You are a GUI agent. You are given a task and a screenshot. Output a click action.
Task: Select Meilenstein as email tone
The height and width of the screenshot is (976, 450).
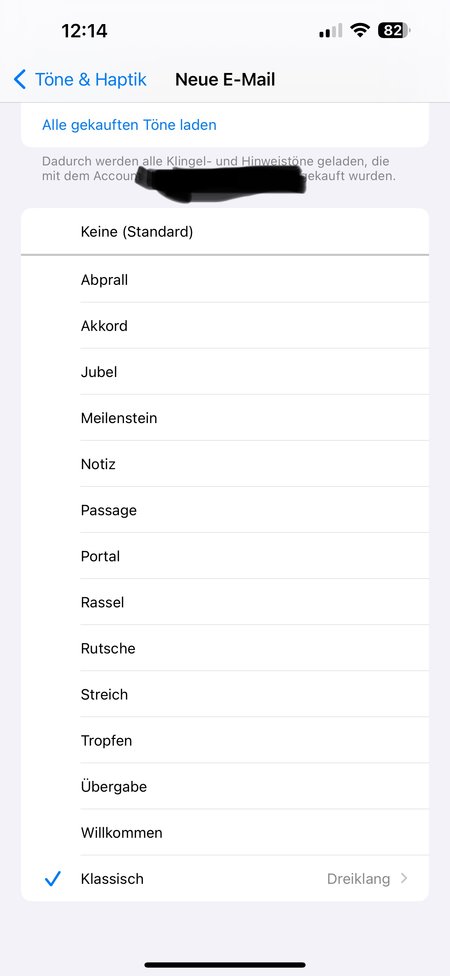(x=225, y=418)
